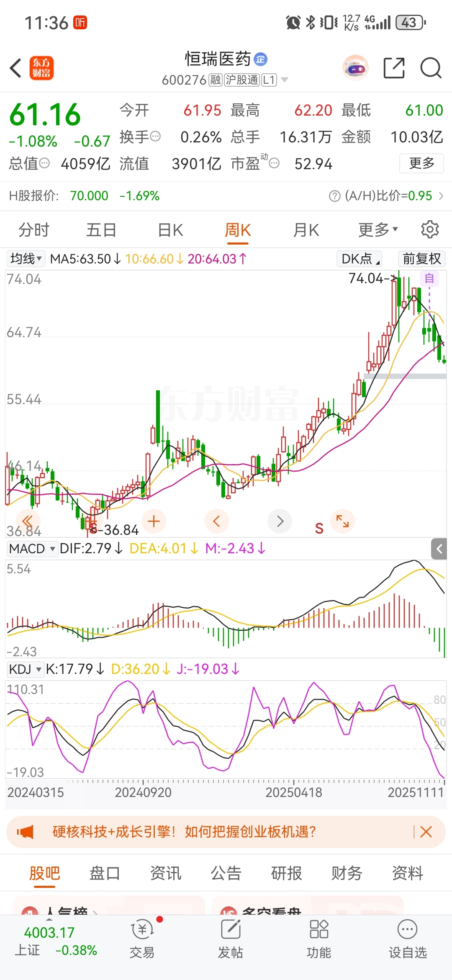Move chart left with arrow icon
Image resolution: width=452 pixels, height=980 pixels.
(217, 521)
